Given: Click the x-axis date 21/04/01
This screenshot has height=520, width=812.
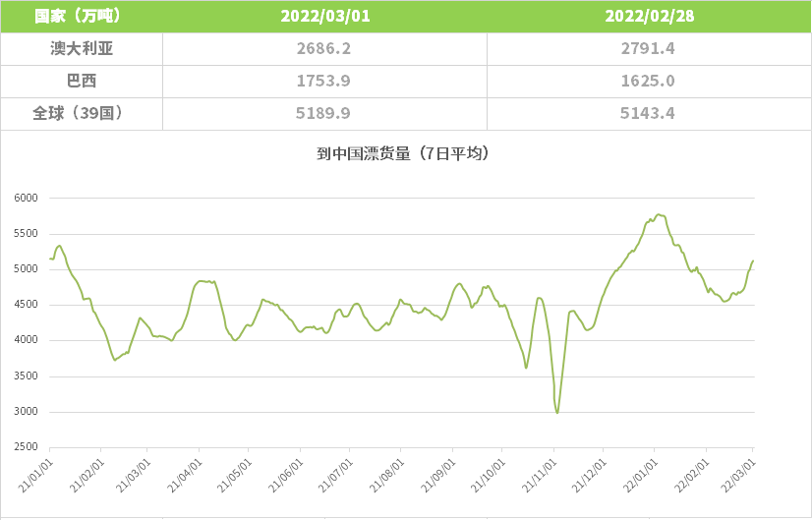Looking at the screenshot, I should point(185,476).
